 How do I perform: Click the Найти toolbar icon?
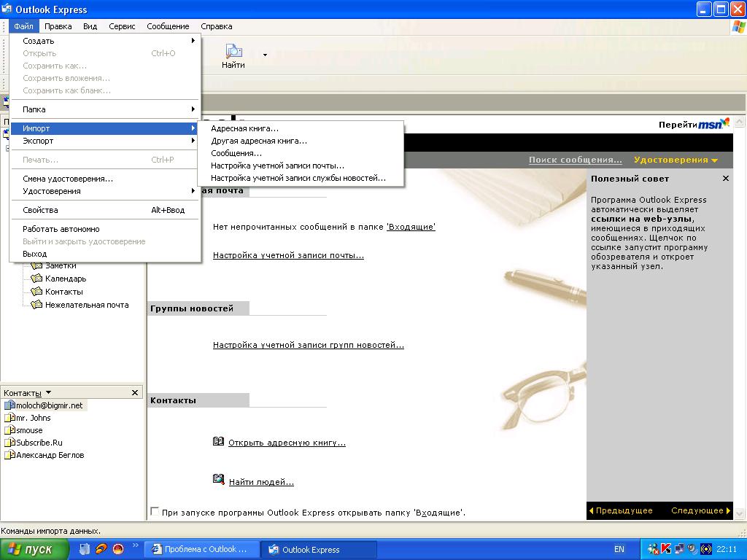pyautogui.click(x=233, y=52)
